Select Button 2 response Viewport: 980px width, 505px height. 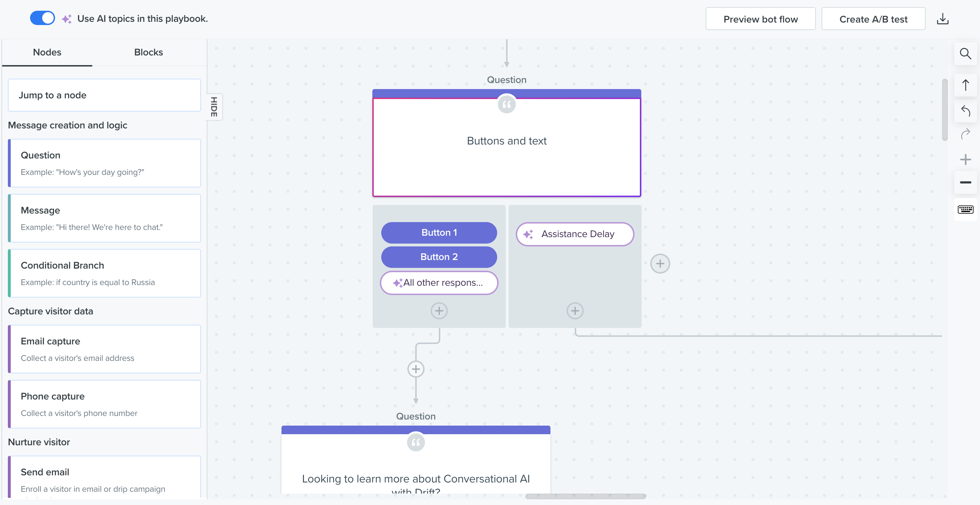point(438,257)
